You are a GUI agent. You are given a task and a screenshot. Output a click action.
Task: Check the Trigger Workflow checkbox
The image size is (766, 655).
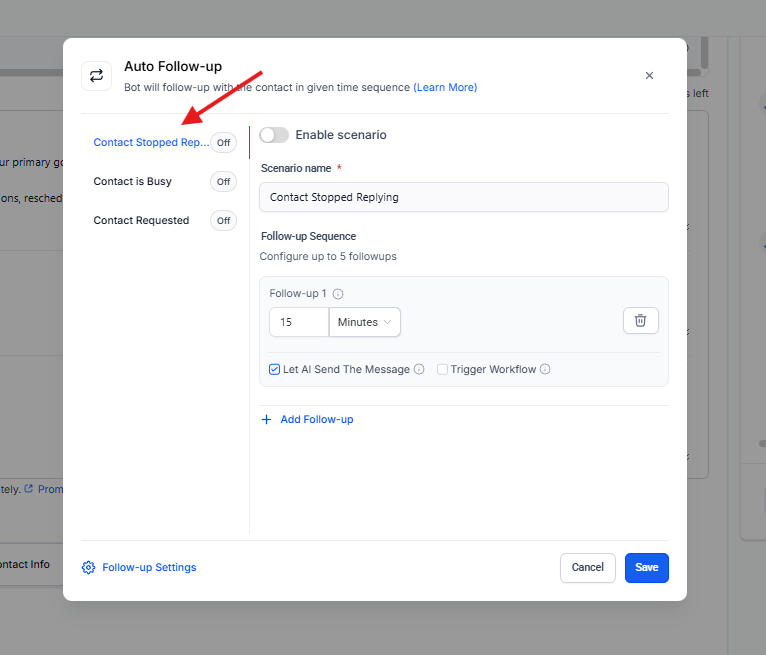point(442,369)
